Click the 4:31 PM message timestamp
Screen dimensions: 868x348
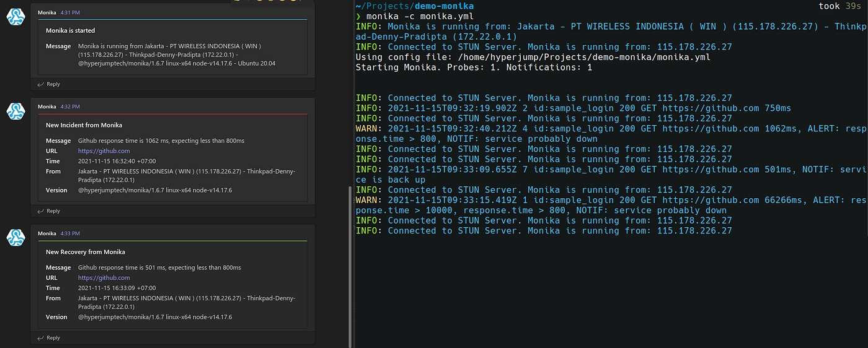tap(70, 12)
